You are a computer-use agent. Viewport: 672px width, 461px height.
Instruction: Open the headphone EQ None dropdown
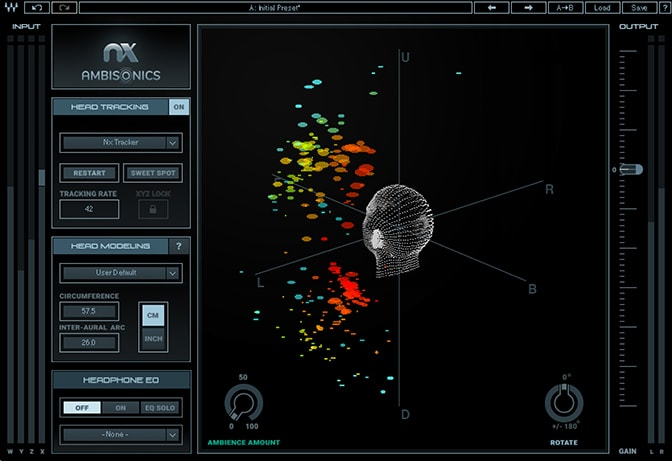click(x=120, y=435)
